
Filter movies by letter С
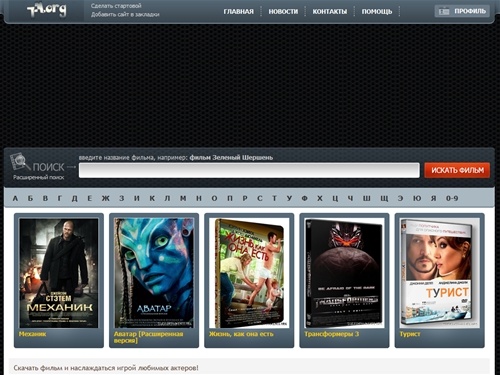click(260, 198)
